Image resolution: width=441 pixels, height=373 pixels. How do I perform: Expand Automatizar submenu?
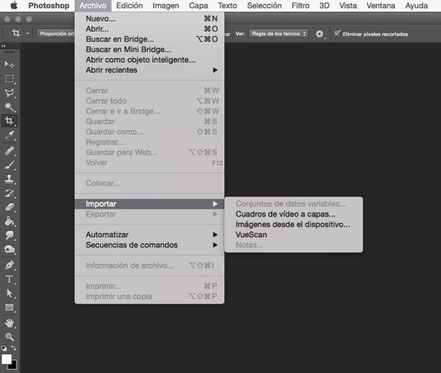(150, 235)
